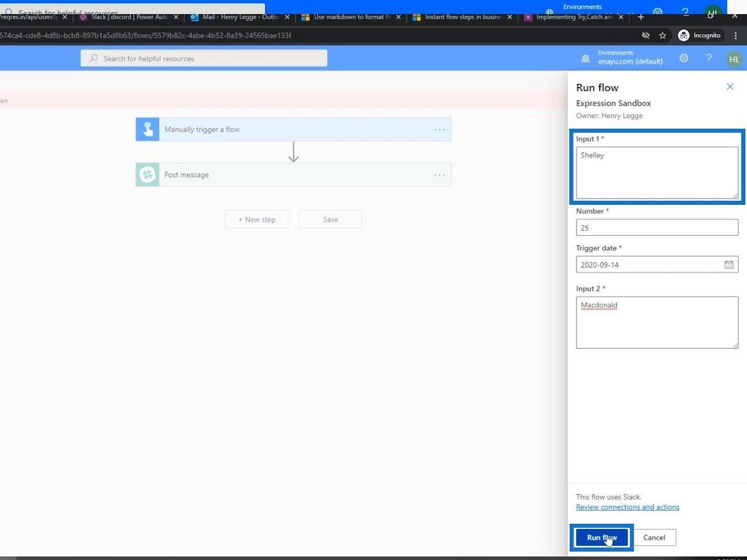The height and width of the screenshot is (560, 747).
Task: Click the Number field containing 25
Action: pos(656,228)
